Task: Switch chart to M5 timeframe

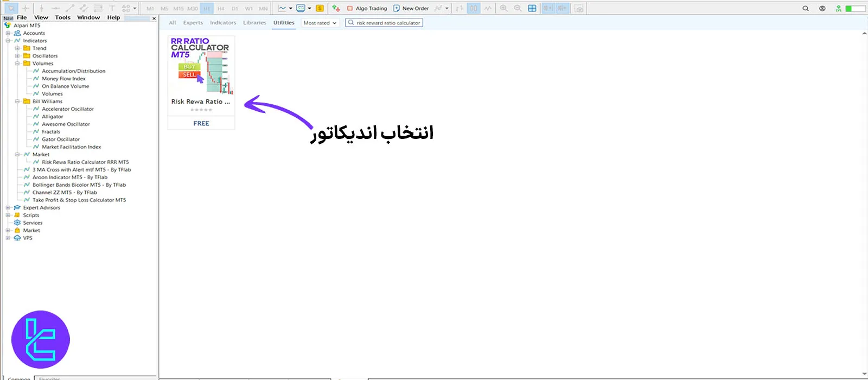Action: point(164,9)
